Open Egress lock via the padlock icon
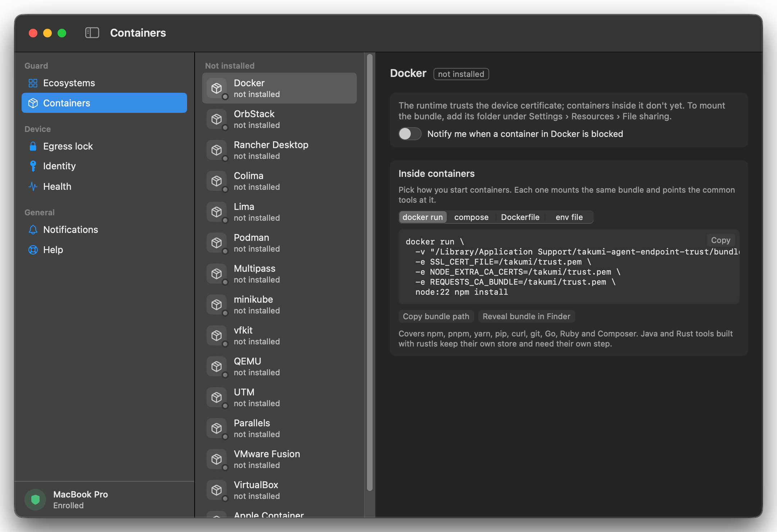This screenshot has height=532, width=777. [33, 146]
